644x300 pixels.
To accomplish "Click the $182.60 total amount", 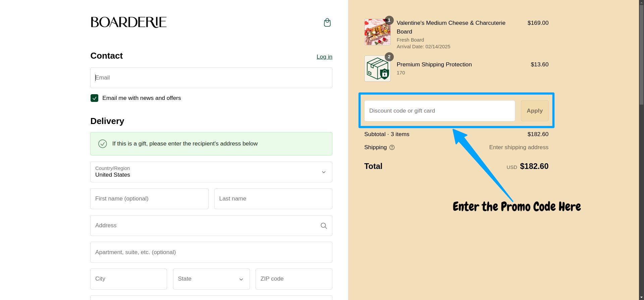I will click(x=534, y=166).
